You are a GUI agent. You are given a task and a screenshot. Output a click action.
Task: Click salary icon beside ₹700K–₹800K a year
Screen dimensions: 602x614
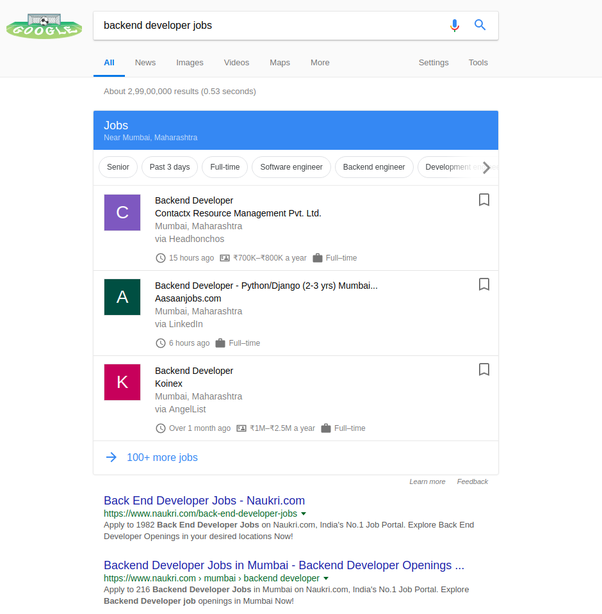pos(224,258)
